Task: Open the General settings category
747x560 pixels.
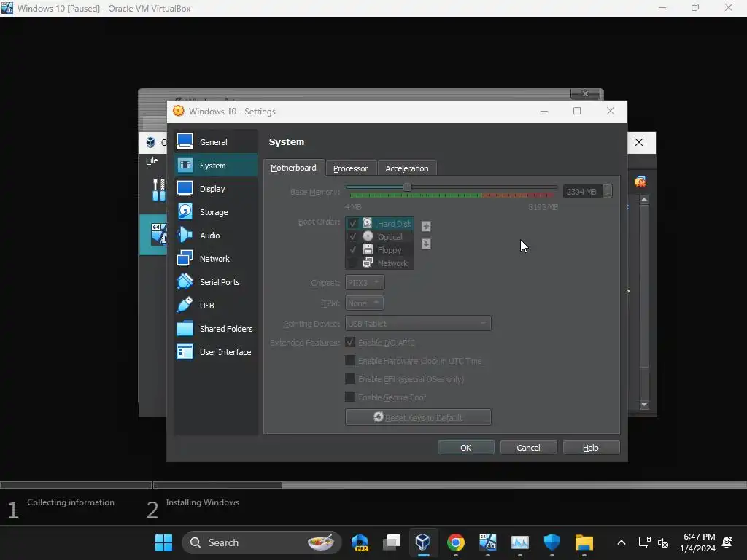Action: click(x=216, y=142)
